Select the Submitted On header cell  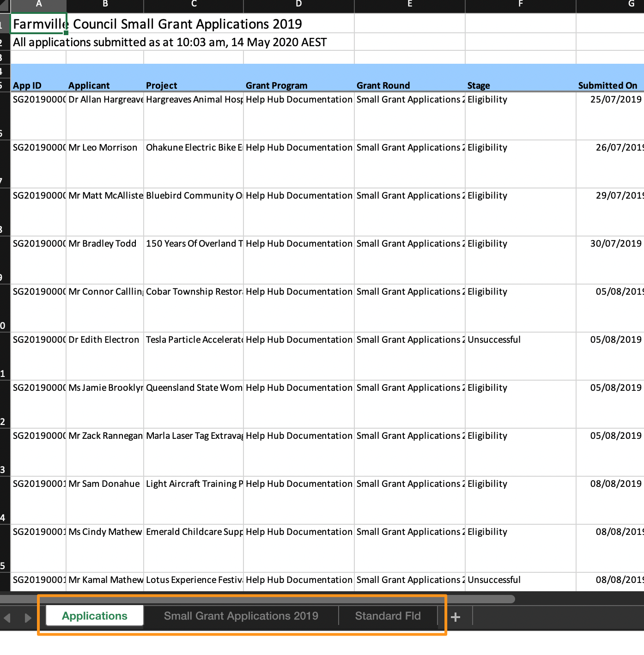click(608, 85)
